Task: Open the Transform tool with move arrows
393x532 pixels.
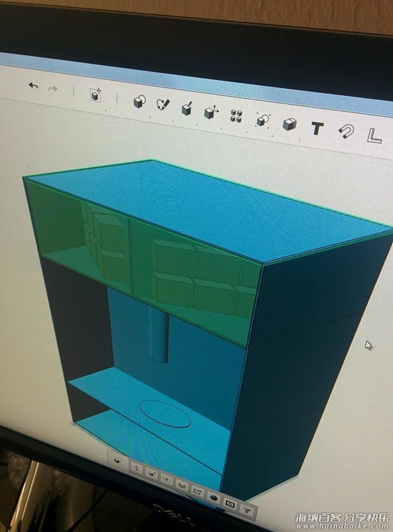Action: point(96,95)
